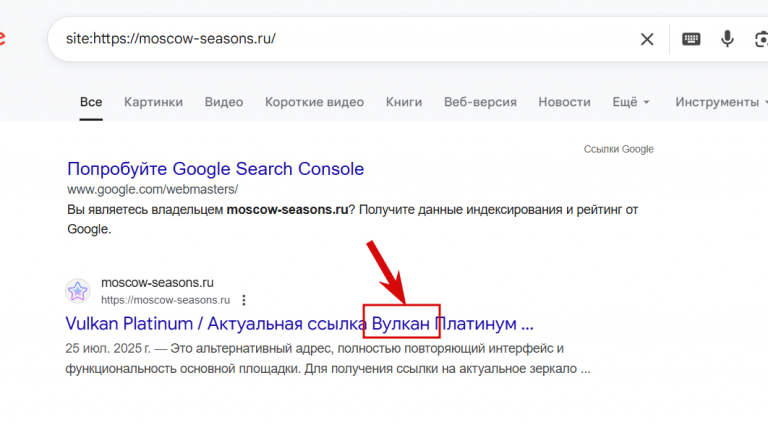768x425 pixels.
Task: Clear the search query with X icon
Action: (x=647, y=39)
